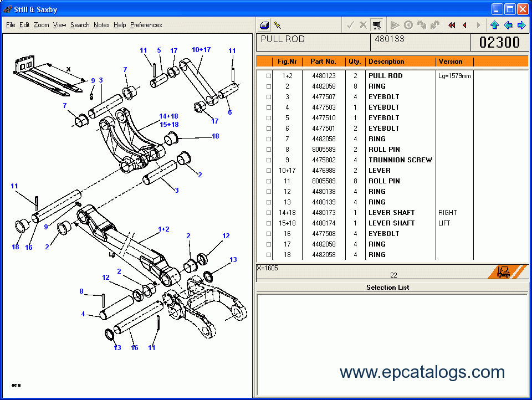532x400 pixels.
Task: Open the View menu
Action: 59,25
